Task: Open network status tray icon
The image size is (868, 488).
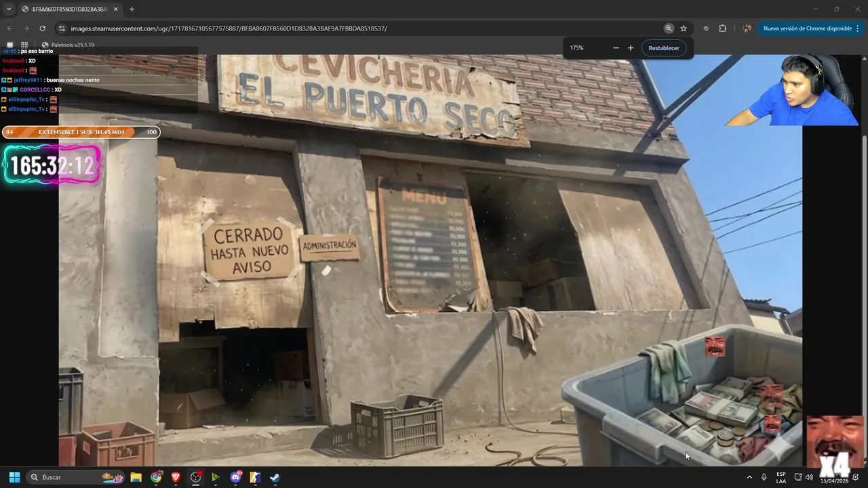Action: point(798,477)
